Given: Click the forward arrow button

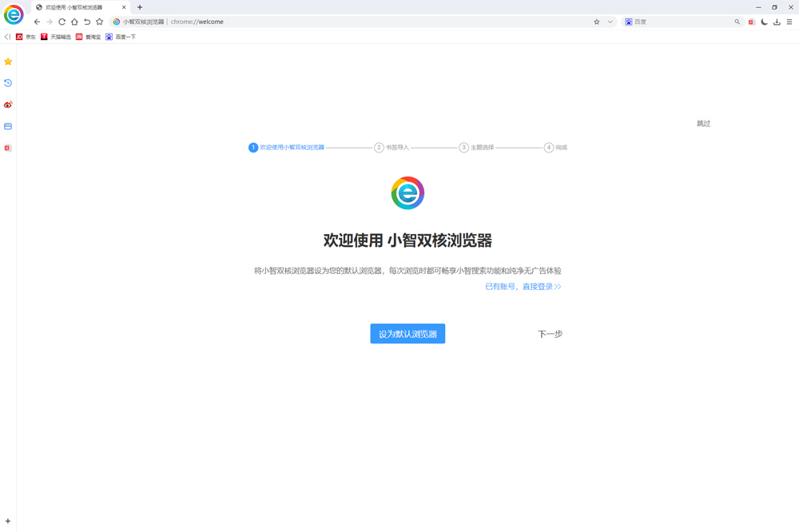Looking at the screenshot, I should coord(50,22).
